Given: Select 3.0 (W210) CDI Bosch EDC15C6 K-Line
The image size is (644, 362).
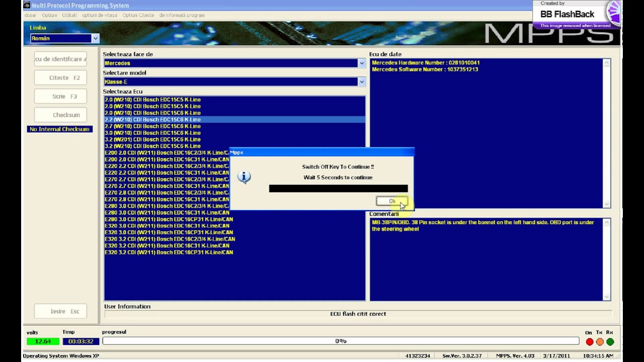Looking at the screenshot, I should click(x=234, y=133).
